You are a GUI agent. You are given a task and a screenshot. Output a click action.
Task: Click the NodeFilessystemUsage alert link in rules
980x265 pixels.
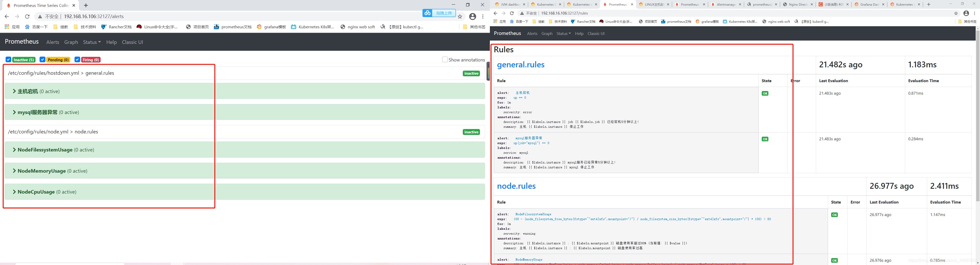(x=533, y=214)
